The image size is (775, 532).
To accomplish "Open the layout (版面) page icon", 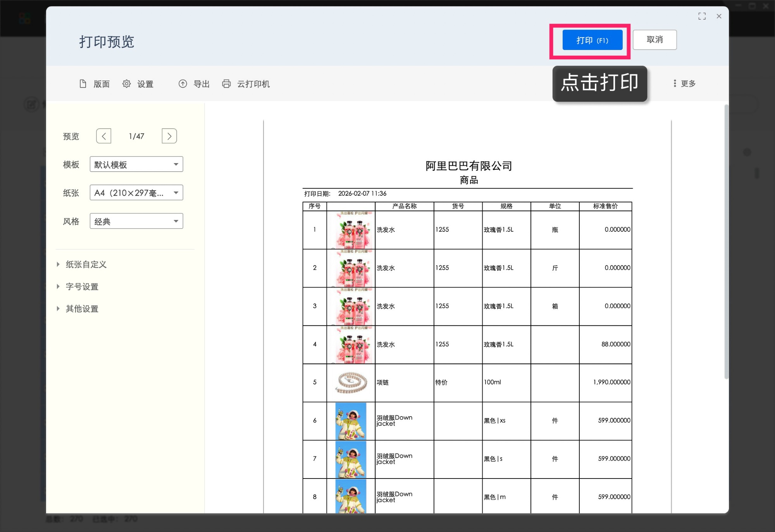I will (83, 84).
